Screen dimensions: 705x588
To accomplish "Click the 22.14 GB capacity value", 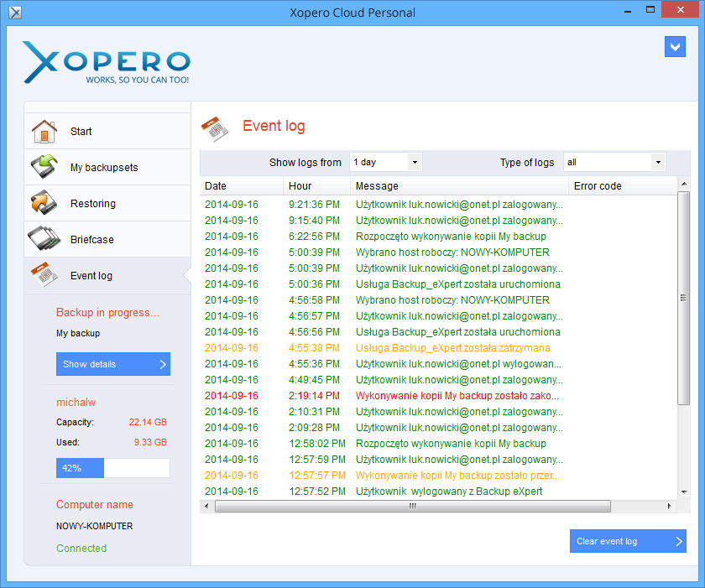I will point(148,422).
